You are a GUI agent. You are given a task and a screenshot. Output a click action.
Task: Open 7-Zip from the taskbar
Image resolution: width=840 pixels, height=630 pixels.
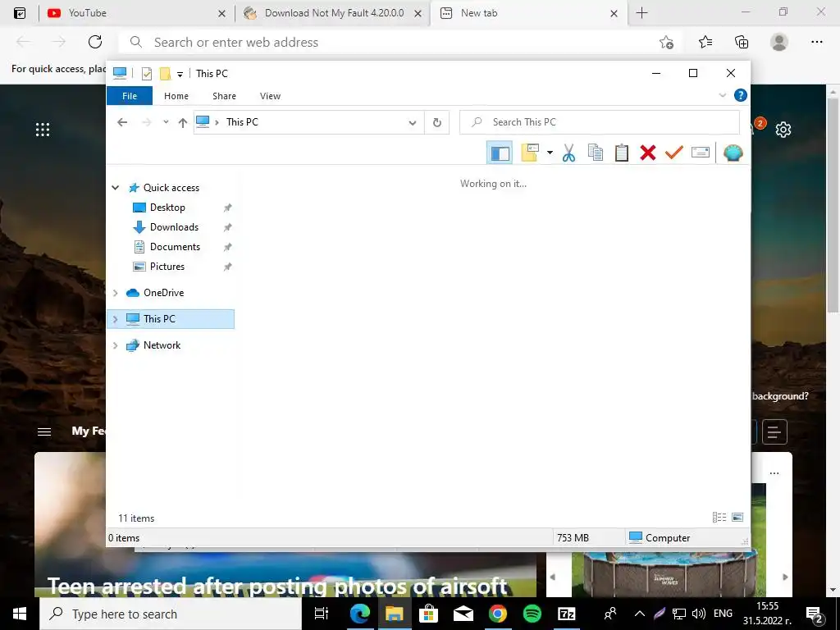[566, 614]
